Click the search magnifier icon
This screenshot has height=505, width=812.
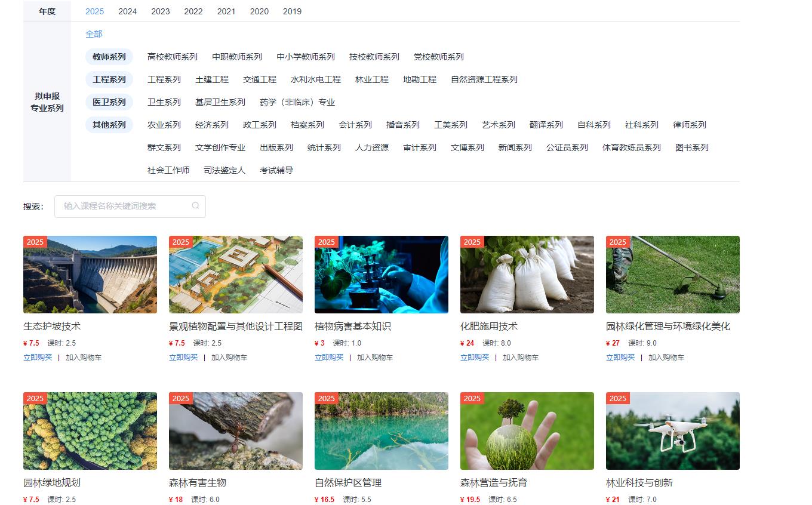195,206
